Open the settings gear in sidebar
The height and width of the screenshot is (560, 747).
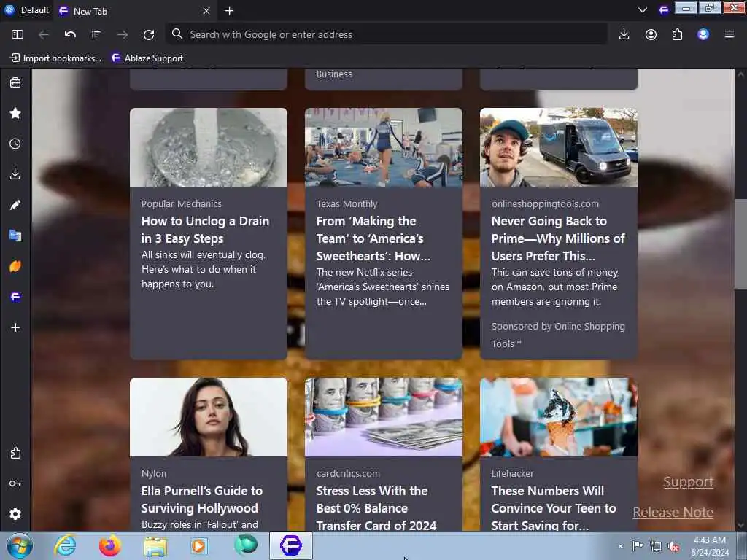point(15,514)
